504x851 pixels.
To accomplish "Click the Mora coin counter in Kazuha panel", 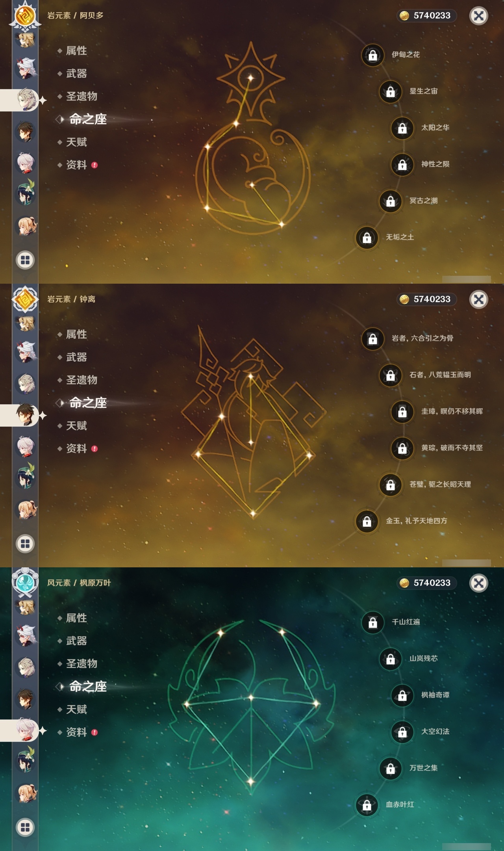I will pos(426,583).
